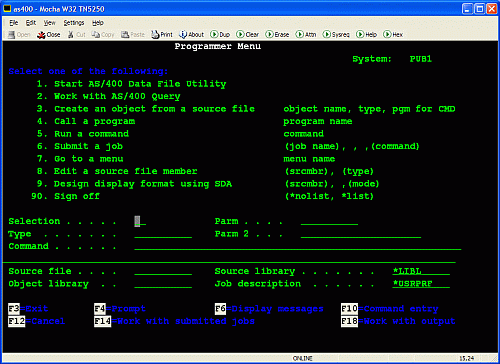Click F4=Prompt function key
Screen dimensions: 500x364
coord(120,309)
